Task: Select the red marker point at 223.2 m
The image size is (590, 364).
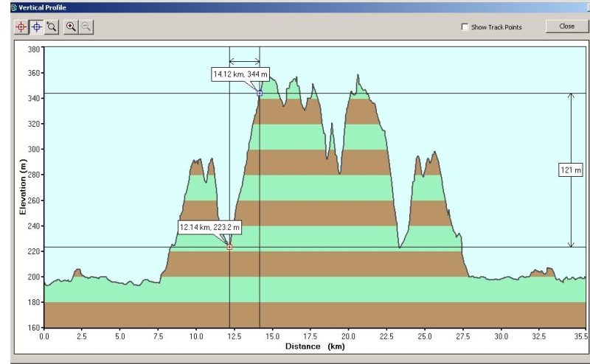Action: click(x=229, y=247)
